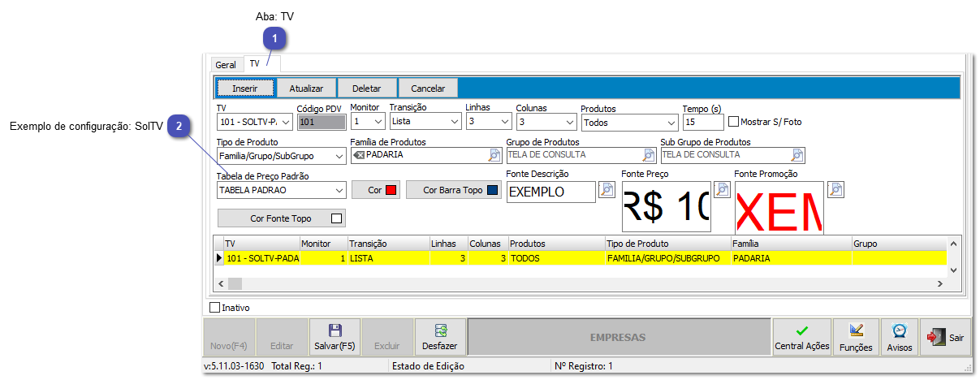Viewport: 980px width, 380px height.
Task: Pick color via the red Cor swatch button
Action: [376, 190]
